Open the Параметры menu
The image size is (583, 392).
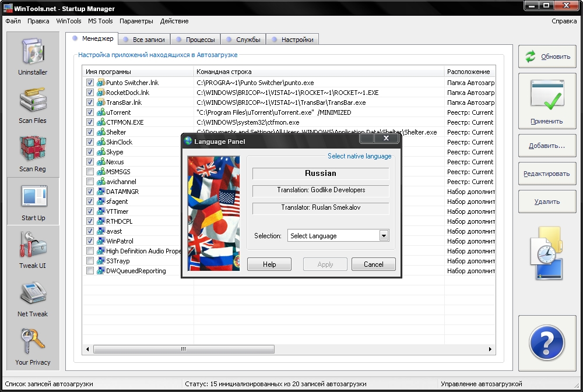coord(136,21)
